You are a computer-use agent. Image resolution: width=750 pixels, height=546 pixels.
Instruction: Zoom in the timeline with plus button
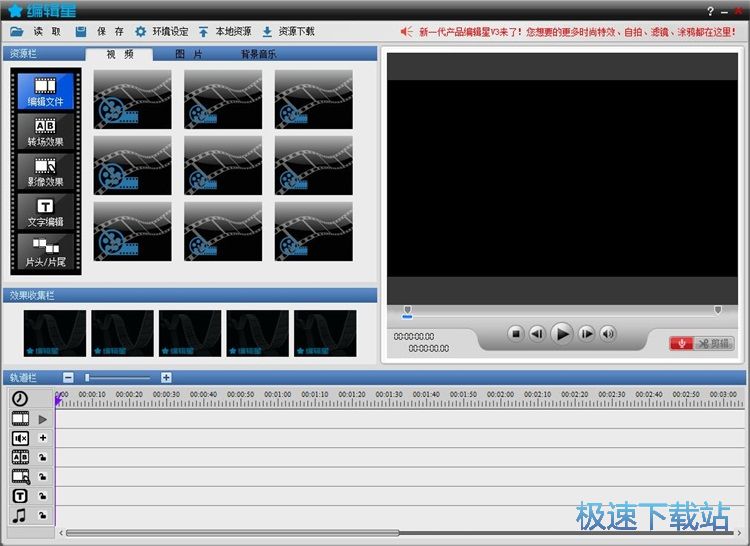tap(166, 378)
